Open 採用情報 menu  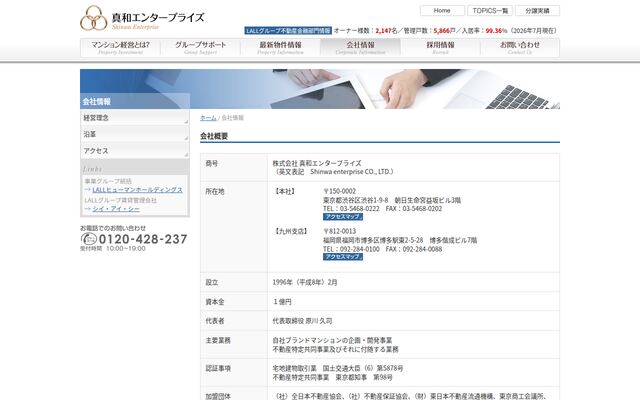pos(440,48)
